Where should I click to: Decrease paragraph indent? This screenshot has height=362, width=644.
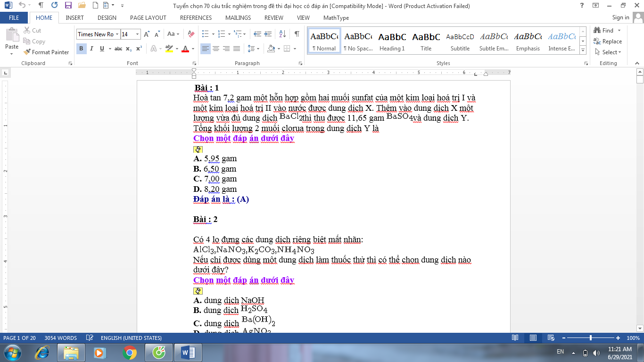pyautogui.click(x=257, y=34)
